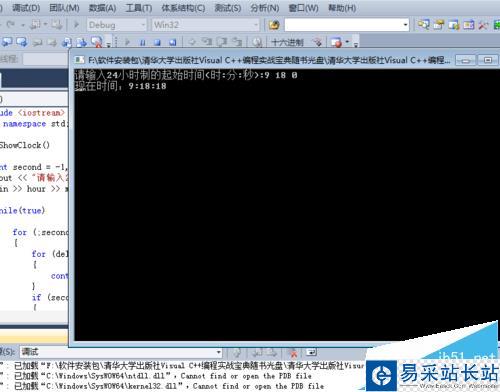Click the console prompt 请输入24小时制的起始时间
This screenshot has height=392, width=500.
[x=140, y=75]
